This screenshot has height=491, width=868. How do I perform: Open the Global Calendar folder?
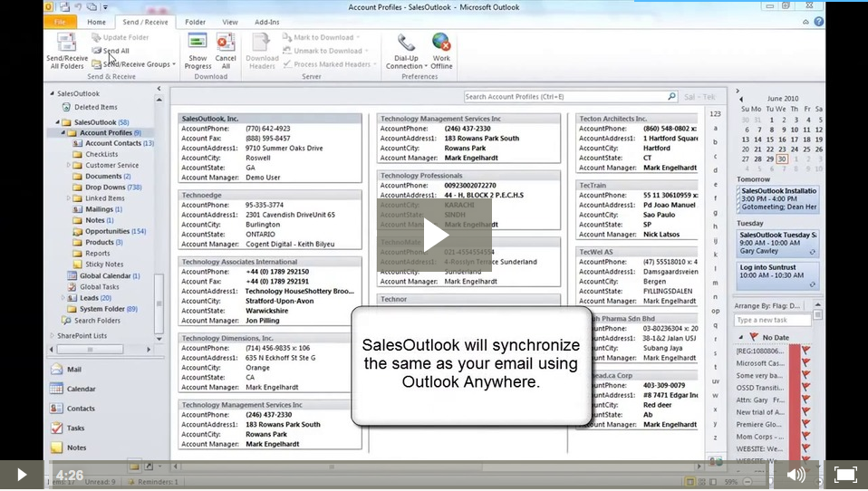point(109,275)
